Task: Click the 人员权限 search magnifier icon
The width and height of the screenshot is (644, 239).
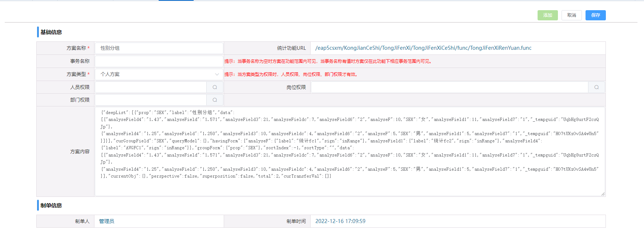Action: point(215,87)
